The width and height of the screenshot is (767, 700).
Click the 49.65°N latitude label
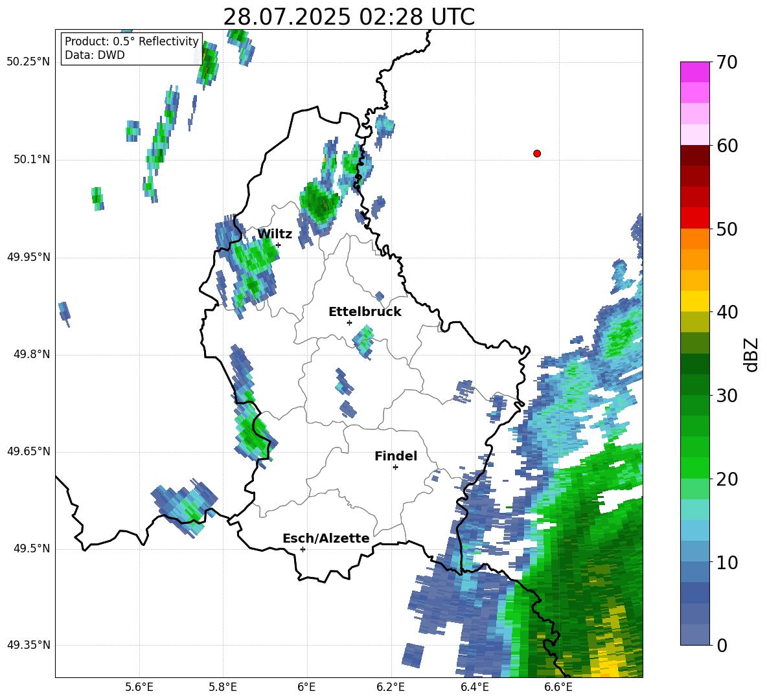(29, 451)
